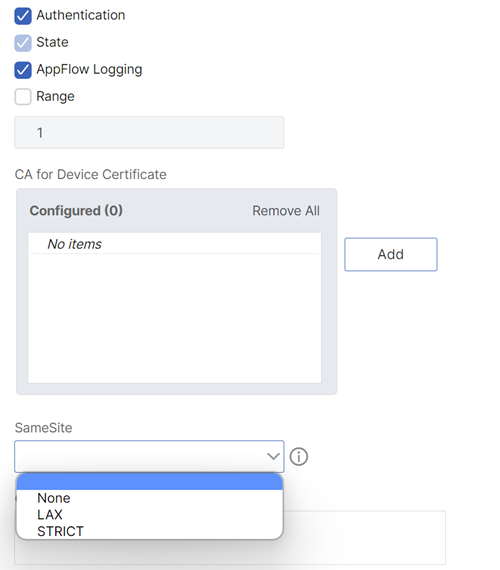Screen dimensions: 500x570
Task: Uncheck the Authentication checkbox
Action: pos(23,16)
